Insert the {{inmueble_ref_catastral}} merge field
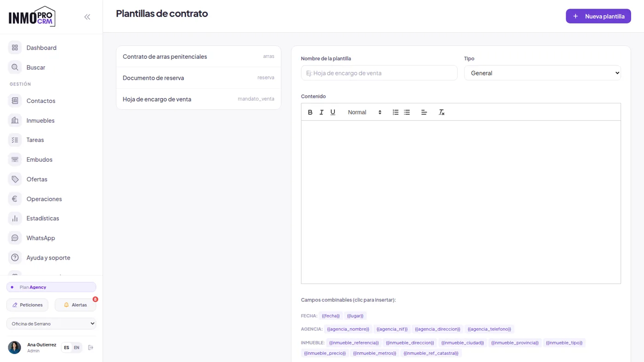 tap(431, 353)
